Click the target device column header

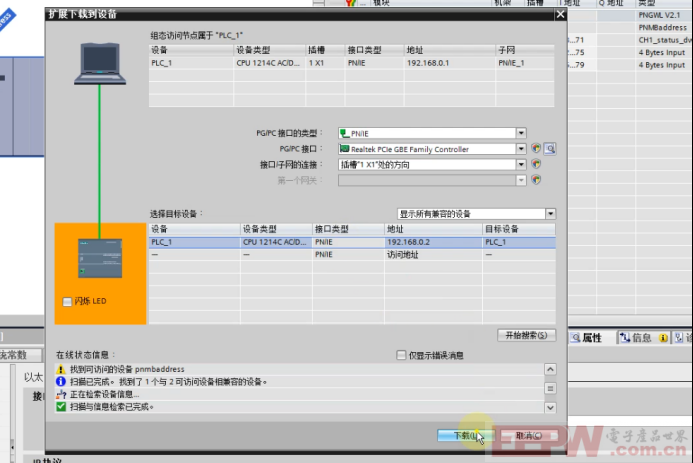[519, 229]
